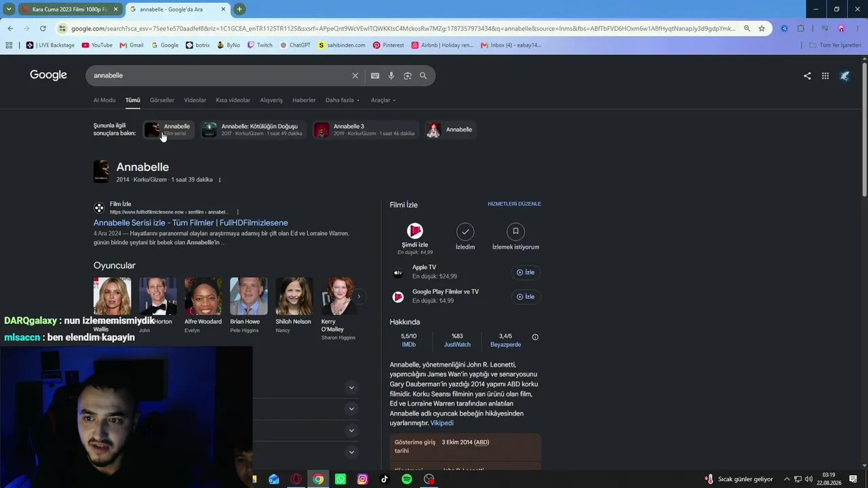Select the Annabelle: Kötülüğün Doğuşu chip

point(254,129)
